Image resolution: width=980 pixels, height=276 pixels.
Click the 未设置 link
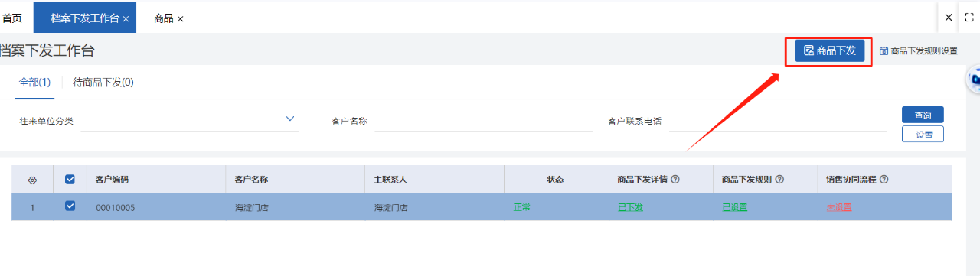(x=838, y=207)
